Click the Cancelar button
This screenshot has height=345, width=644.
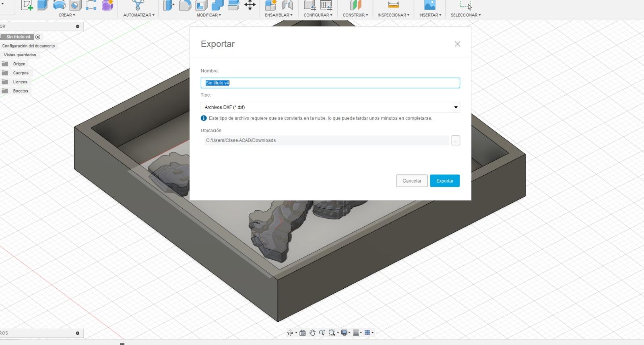[412, 181]
